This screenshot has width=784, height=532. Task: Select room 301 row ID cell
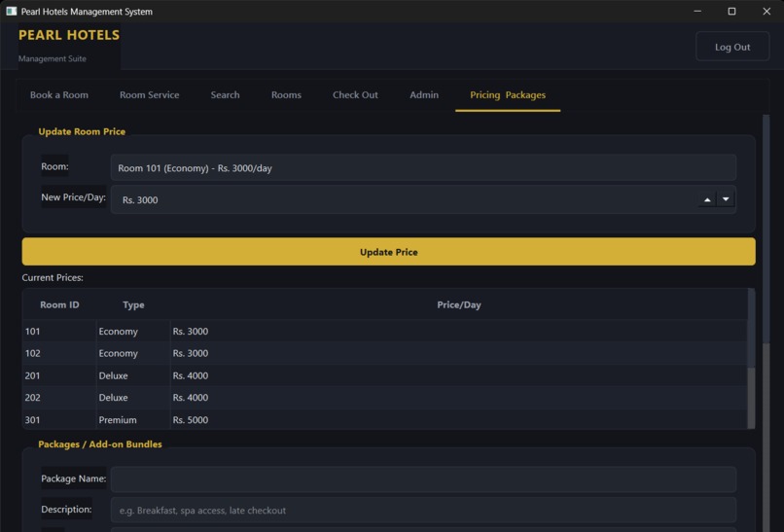coord(59,420)
